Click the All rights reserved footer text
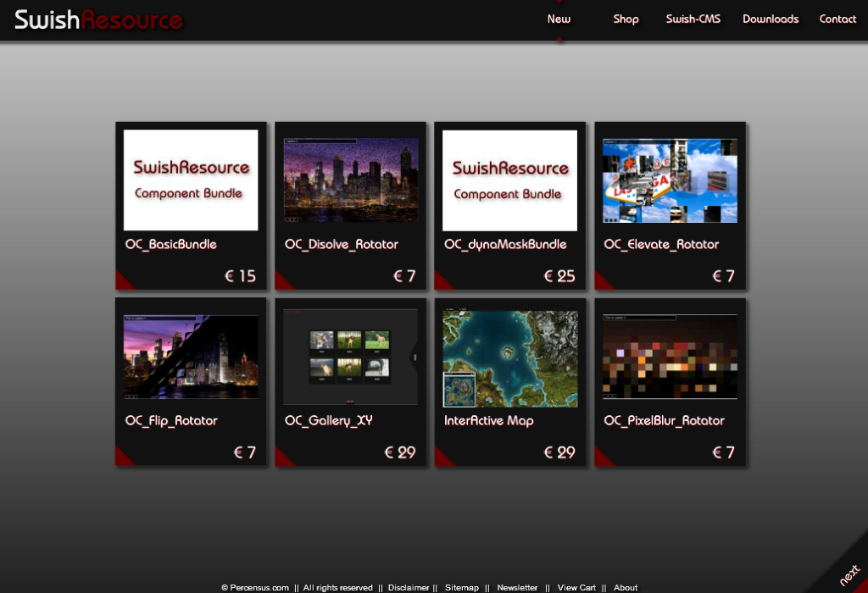 pyautogui.click(x=337, y=587)
